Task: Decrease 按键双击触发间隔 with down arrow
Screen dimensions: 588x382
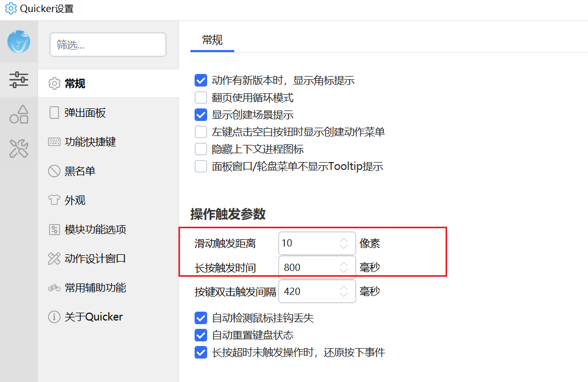Action: click(x=343, y=295)
